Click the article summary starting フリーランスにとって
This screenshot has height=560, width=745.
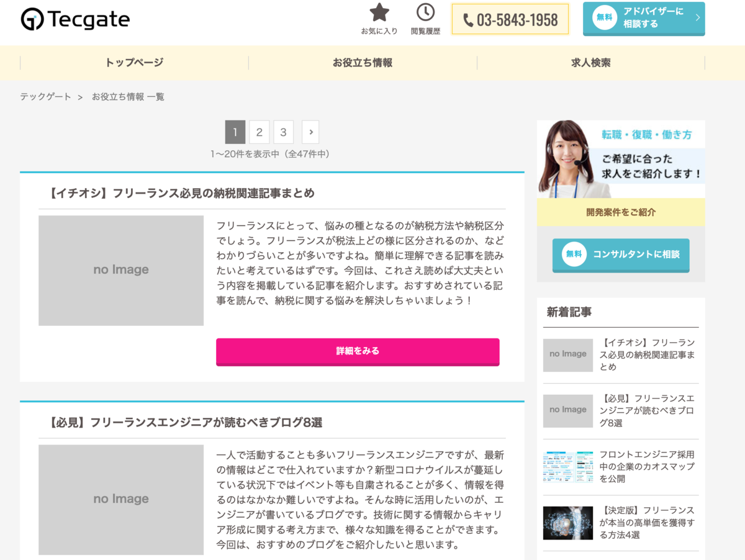tap(360, 263)
